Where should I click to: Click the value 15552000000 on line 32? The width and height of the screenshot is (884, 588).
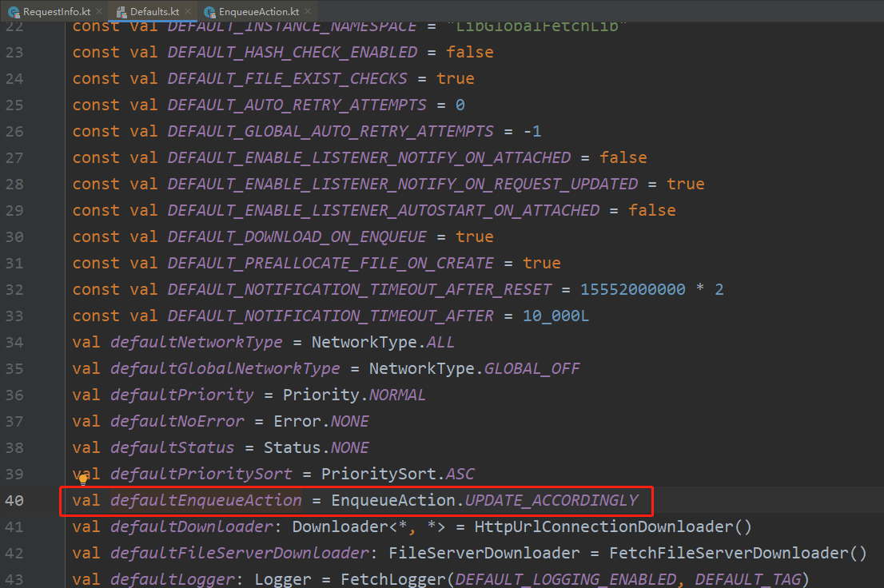[x=632, y=290]
